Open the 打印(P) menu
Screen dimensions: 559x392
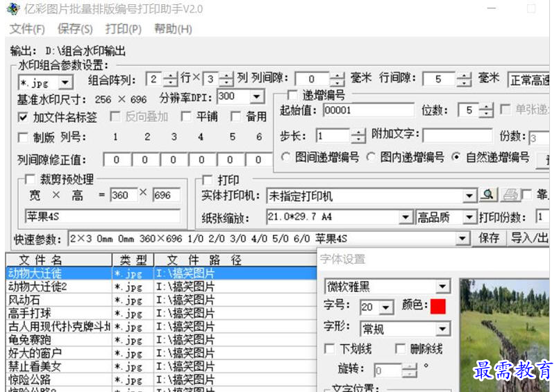[x=123, y=29]
